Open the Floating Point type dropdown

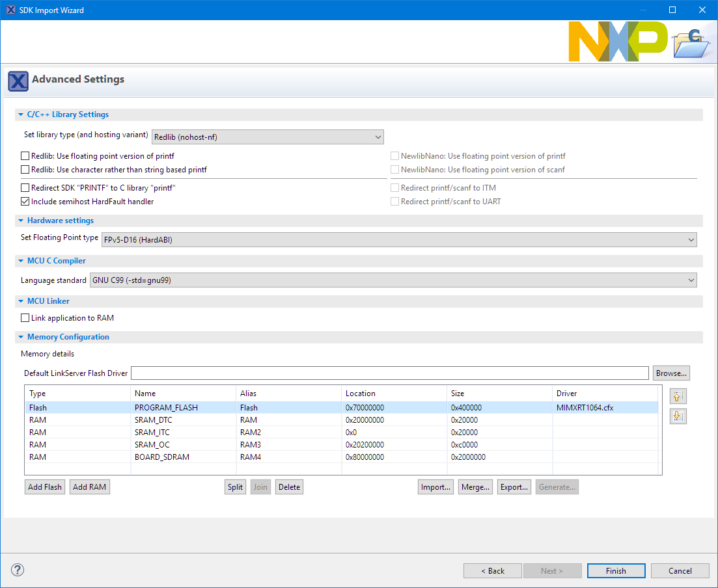(x=398, y=239)
